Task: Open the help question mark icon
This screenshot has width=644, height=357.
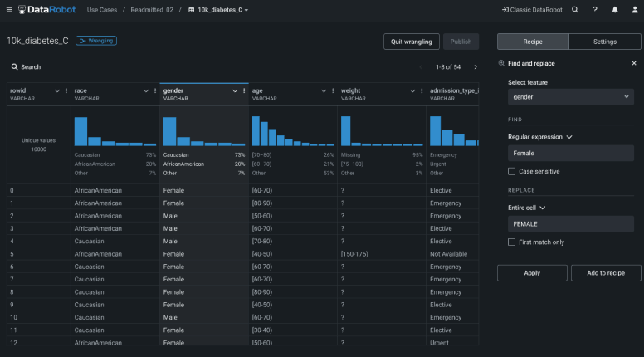Action: 594,10
